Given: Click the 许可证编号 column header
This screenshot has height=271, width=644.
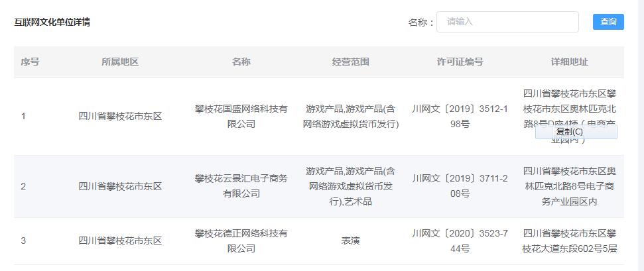Looking at the screenshot, I should [x=460, y=62].
